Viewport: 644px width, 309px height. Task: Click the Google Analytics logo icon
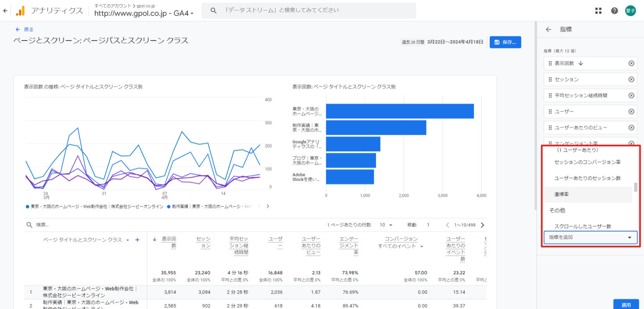tap(20, 11)
